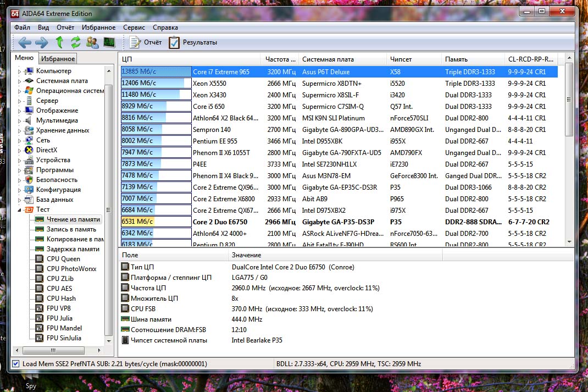
Task: Open the Сервис menu
Action: [x=134, y=27]
